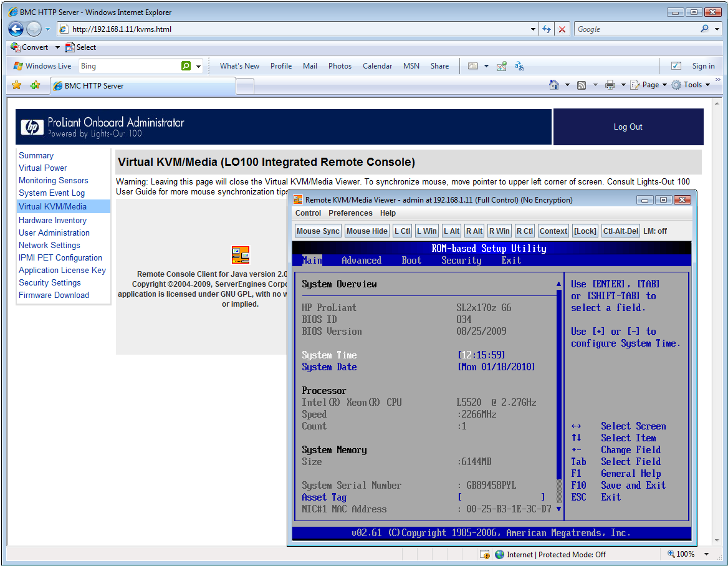
Task: Click the page vertical scrollbar up arrow
Action: click(x=717, y=103)
